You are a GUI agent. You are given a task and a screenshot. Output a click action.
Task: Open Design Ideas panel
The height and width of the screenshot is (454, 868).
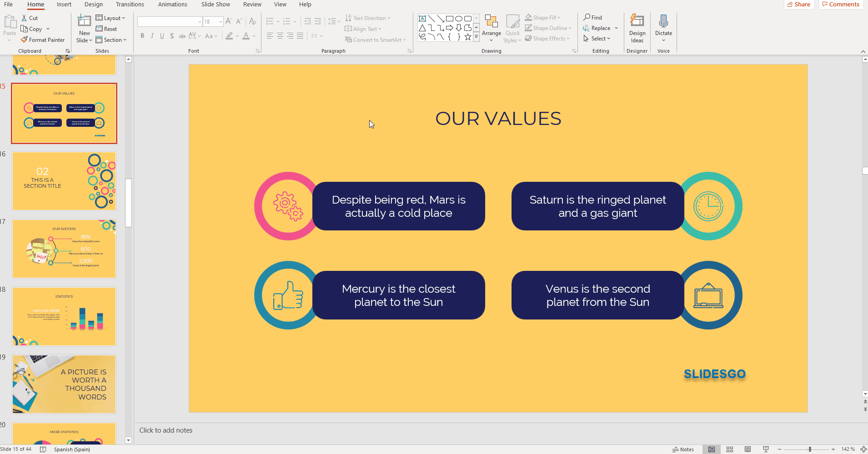click(637, 28)
